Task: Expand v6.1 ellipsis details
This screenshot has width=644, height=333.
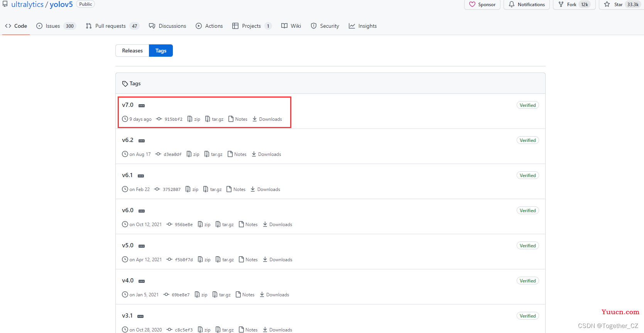Action: click(x=141, y=176)
